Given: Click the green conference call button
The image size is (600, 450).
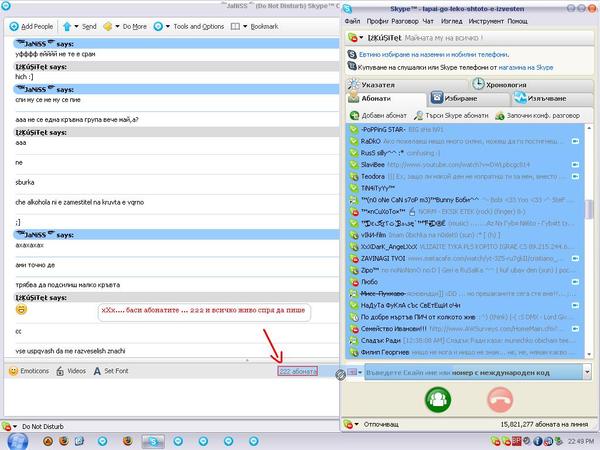Looking at the screenshot, I should (x=438, y=399).
